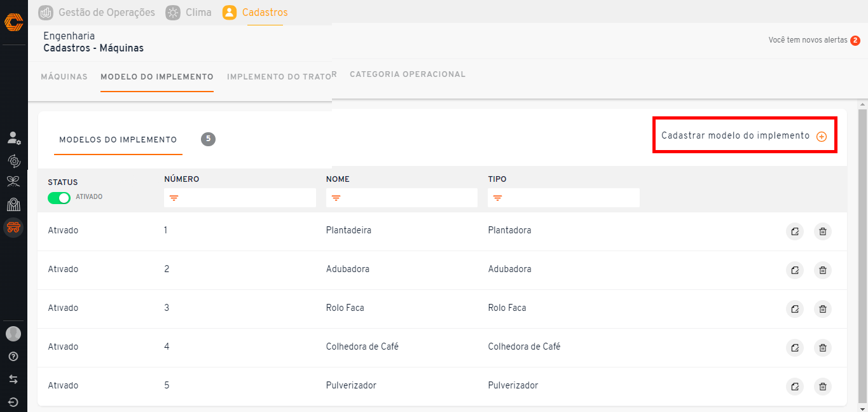Open the plant sprout sidebar icon

[13, 182]
